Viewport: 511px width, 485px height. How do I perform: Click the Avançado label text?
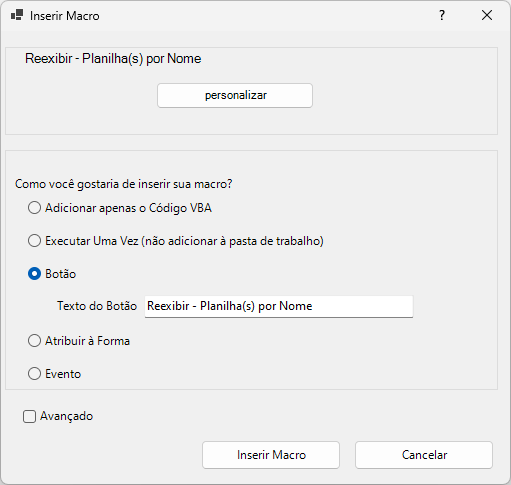[66, 416]
